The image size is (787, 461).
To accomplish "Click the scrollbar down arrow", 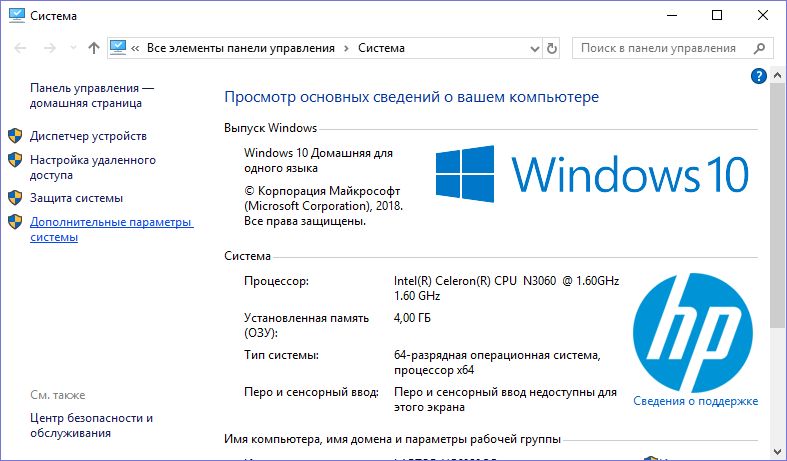I will [777, 451].
